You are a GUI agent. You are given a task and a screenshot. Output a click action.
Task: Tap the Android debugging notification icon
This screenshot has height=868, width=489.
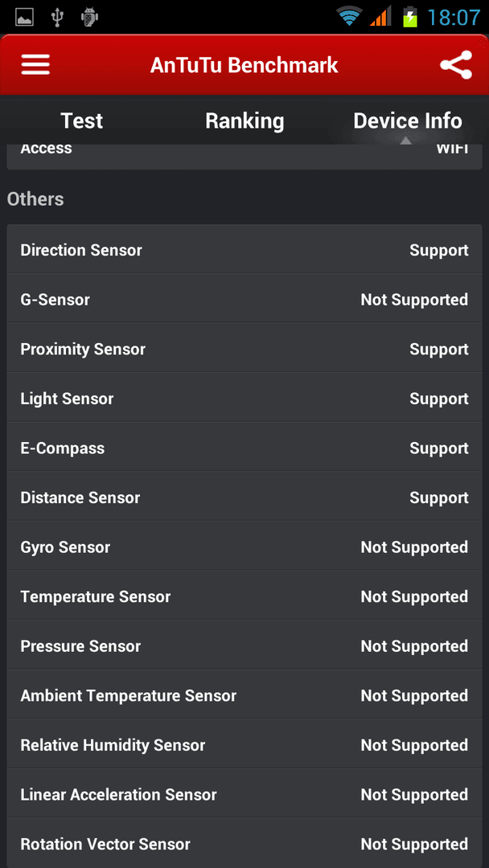click(89, 17)
